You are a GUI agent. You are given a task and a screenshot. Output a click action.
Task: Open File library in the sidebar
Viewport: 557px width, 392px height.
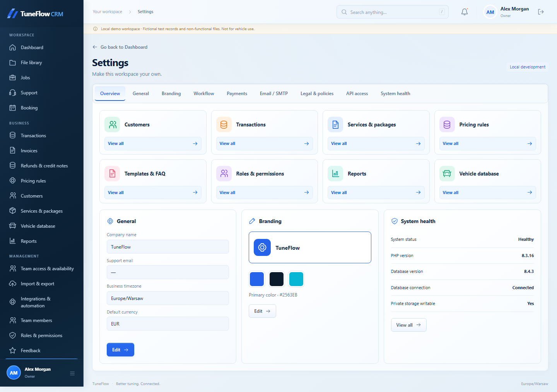42,63
